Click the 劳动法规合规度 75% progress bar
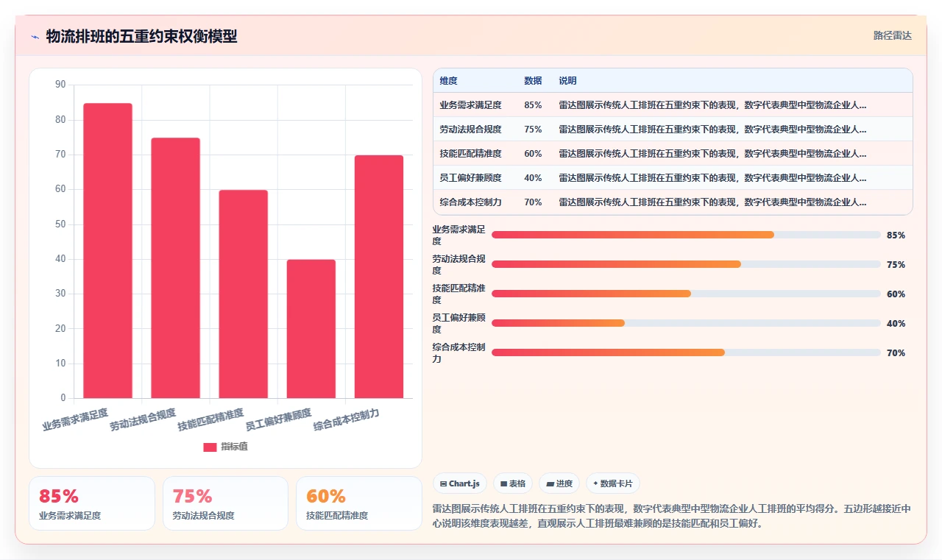 pyautogui.click(x=686, y=264)
